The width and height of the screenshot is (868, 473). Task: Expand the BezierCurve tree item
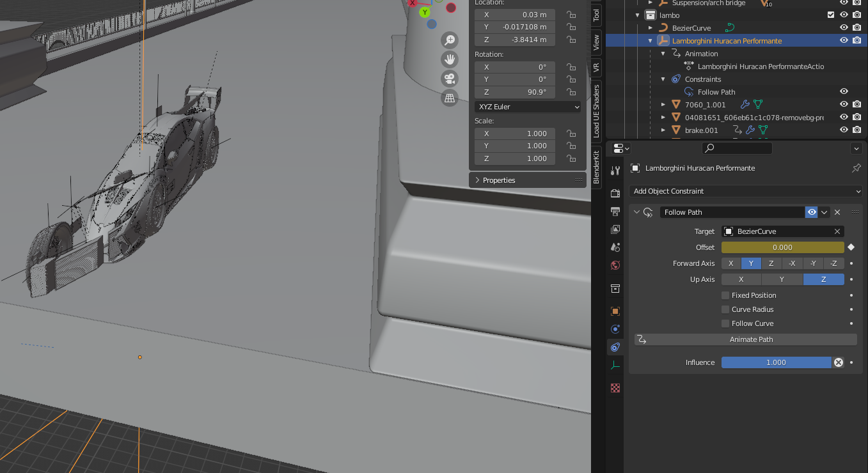tap(651, 28)
